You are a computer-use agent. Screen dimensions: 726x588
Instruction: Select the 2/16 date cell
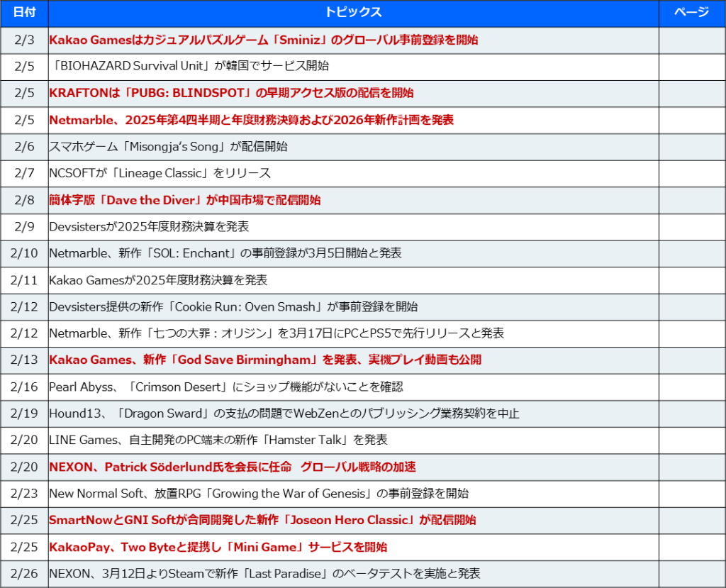tap(24, 387)
